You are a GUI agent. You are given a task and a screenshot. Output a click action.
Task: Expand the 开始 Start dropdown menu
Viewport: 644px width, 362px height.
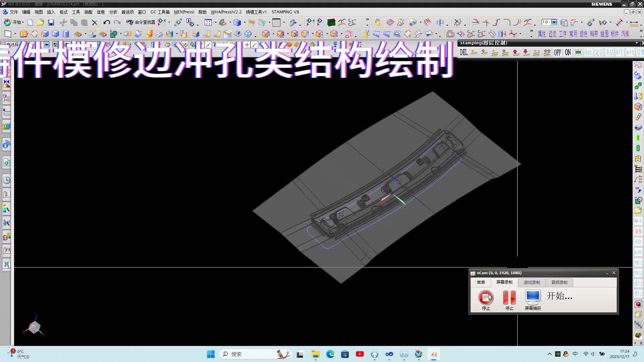point(23,22)
